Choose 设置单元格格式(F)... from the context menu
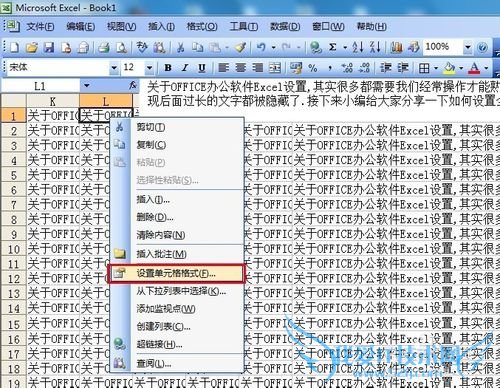Screen dimensions: 500x388 tap(176, 274)
